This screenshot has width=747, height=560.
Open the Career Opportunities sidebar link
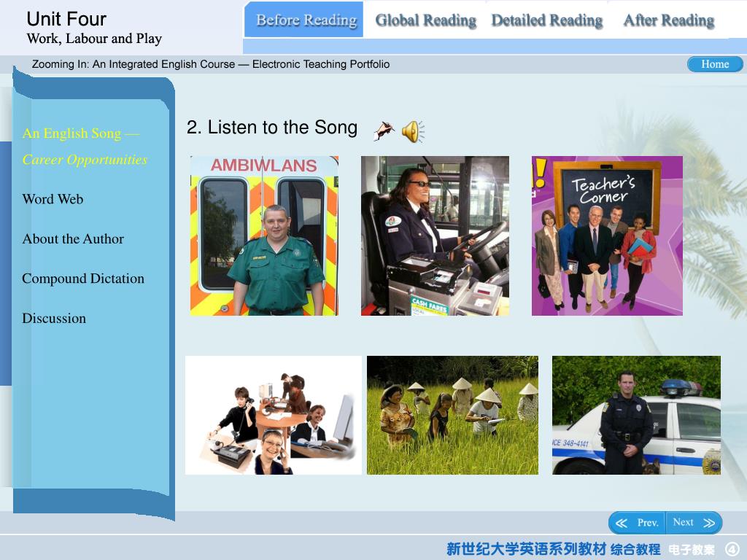pyautogui.click(x=85, y=160)
